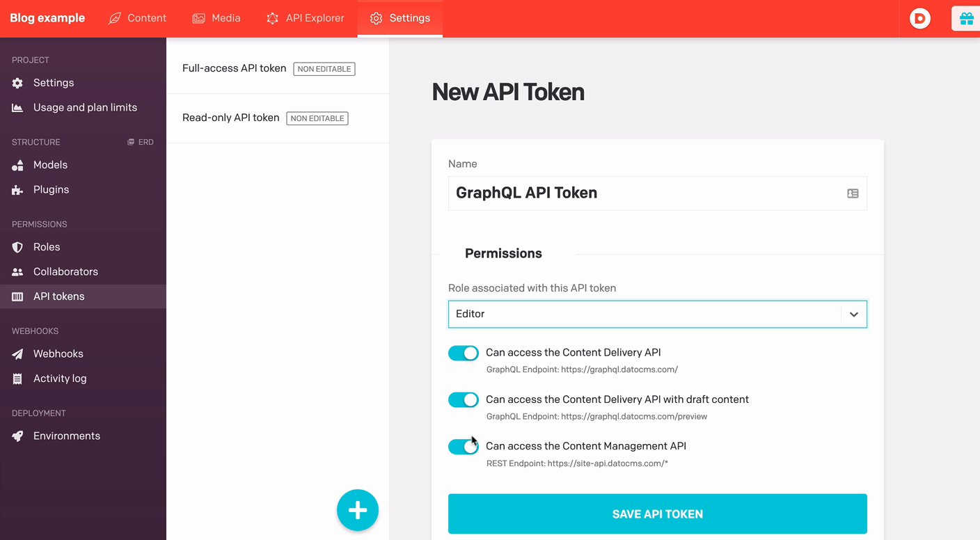Expand the role dropdown chevron
980x540 pixels.
coord(854,315)
